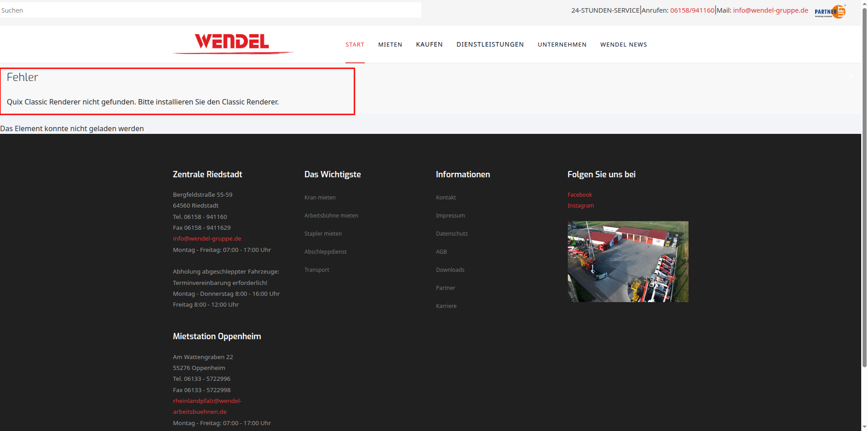The image size is (868, 431).
Task: Go to the Impressum page
Action: pos(450,215)
